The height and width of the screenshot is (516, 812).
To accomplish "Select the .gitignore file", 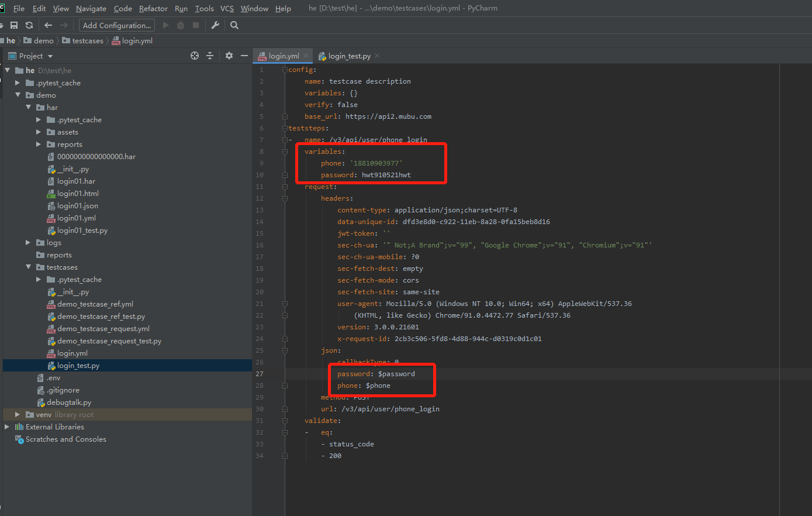I will (63, 390).
